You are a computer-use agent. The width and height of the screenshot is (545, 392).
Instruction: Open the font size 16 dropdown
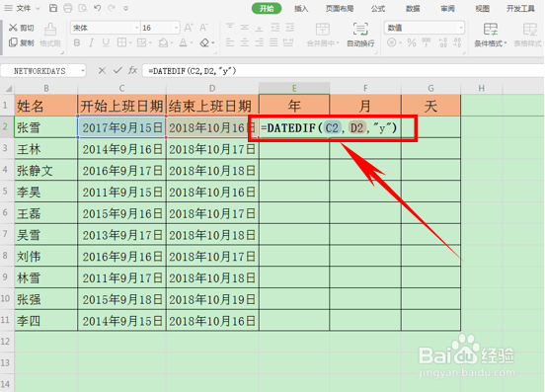(177, 28)
